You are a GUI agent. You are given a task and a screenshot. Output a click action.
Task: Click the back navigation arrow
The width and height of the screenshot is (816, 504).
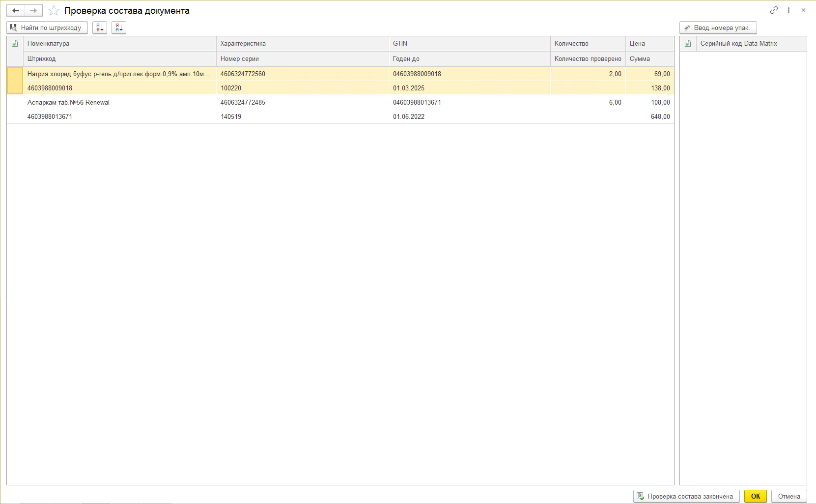(16, 10)
